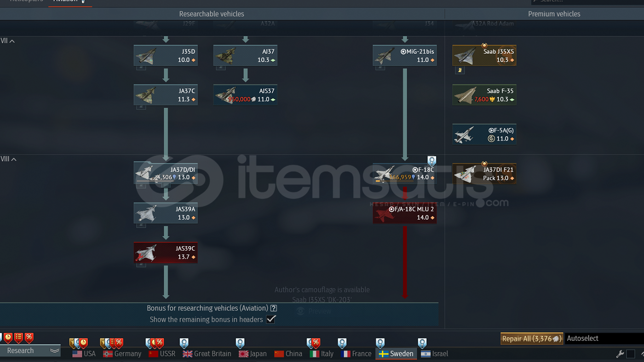Click the golden badge above JA37DI F21
The width and height of the screenshot is (644, 362).
tap(484, 164)
